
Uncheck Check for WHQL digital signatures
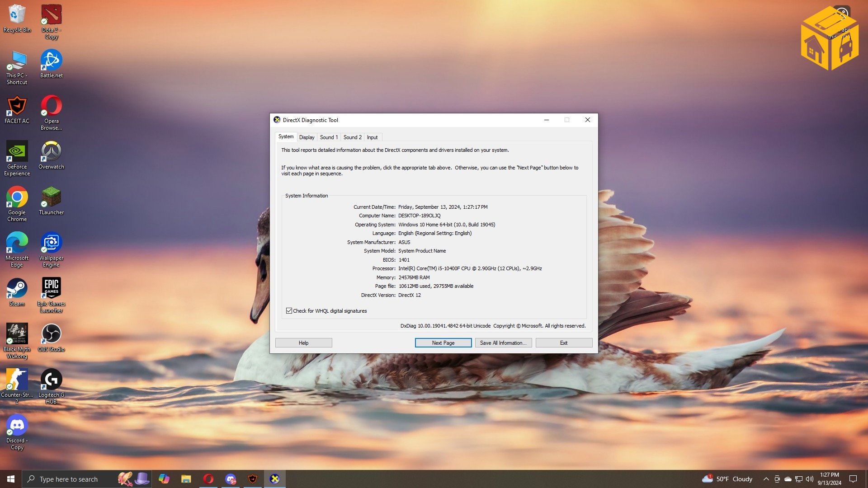289,311
